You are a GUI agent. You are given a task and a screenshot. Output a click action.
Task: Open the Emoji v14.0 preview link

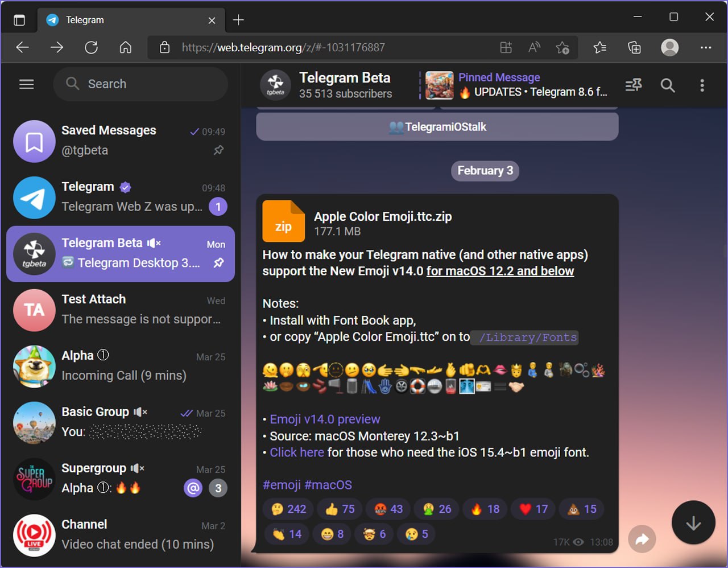coord(325,419)
